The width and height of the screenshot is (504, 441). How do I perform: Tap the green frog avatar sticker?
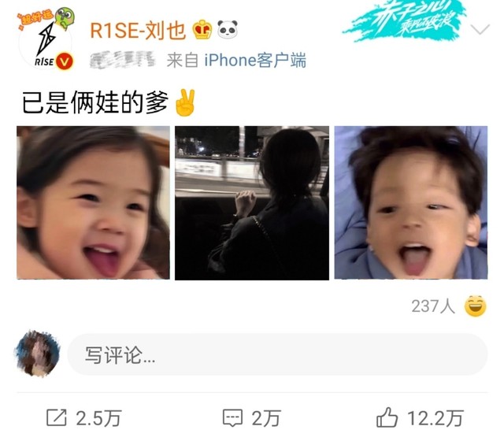(x=65, y=17)
